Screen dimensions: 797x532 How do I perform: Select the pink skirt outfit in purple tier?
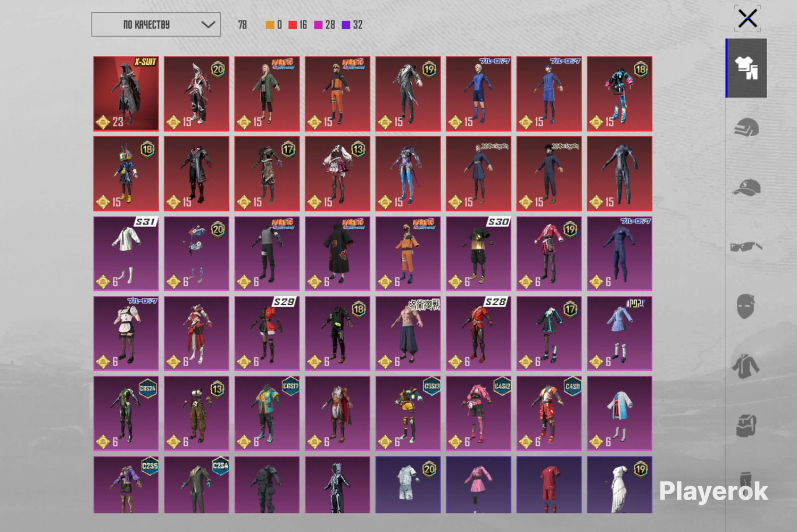pos(478,485)
